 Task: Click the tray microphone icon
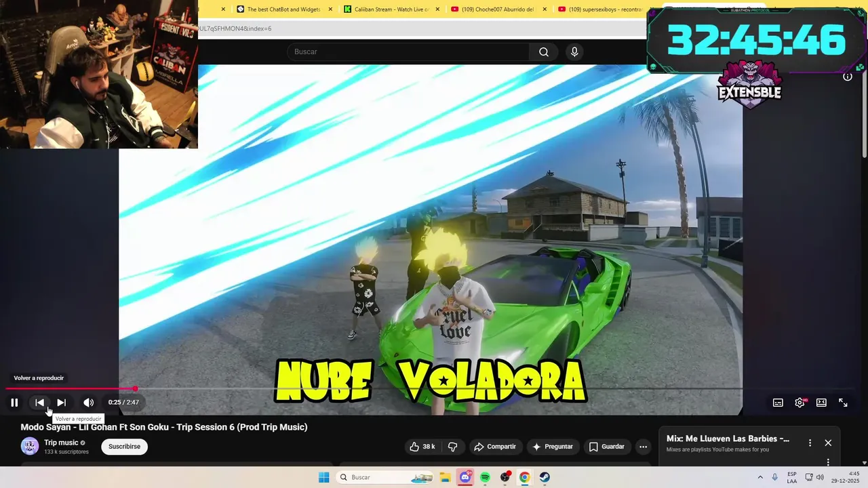pos(775,477)
